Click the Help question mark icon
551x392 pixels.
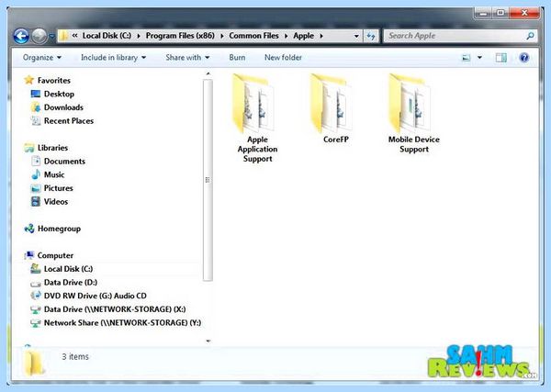tap(524, 58)
